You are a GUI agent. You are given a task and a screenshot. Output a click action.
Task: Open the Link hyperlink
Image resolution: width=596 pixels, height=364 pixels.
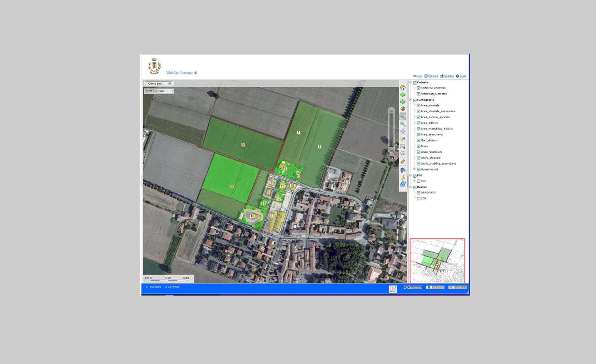[419, 76]
